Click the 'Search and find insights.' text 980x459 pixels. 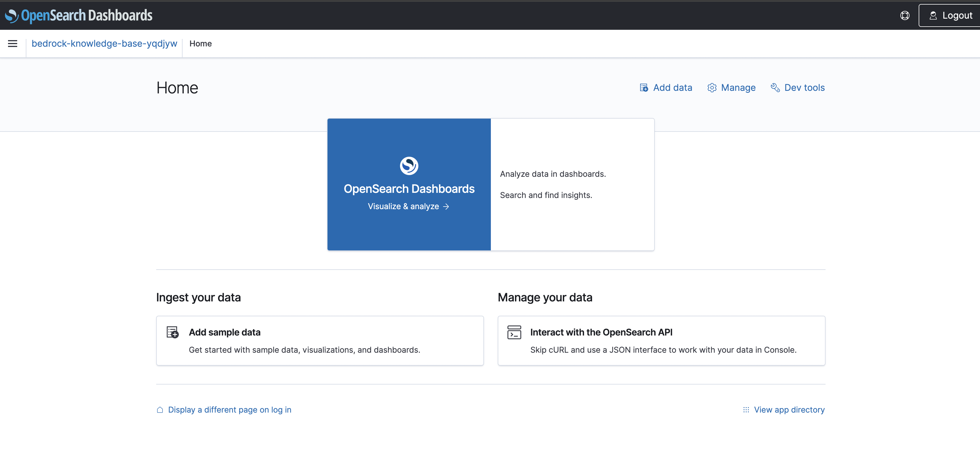click(546, 195)
